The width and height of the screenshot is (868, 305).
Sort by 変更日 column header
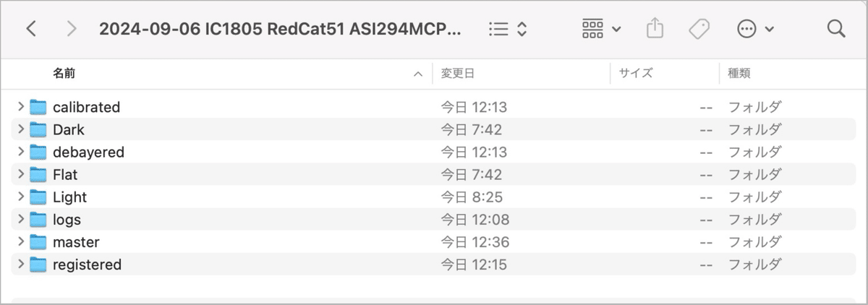[521, 73]
